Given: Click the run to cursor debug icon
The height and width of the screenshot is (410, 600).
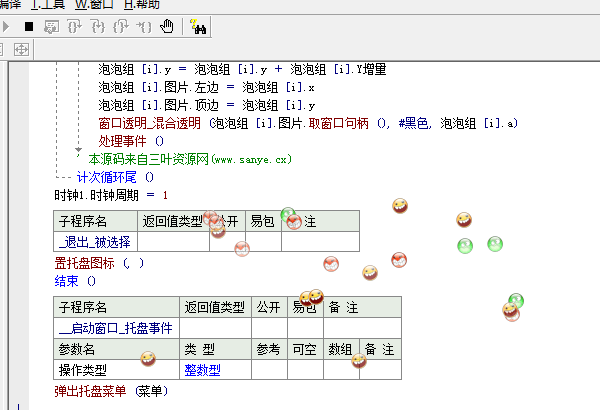Looking at the screenshot, I should click(144, 25).
